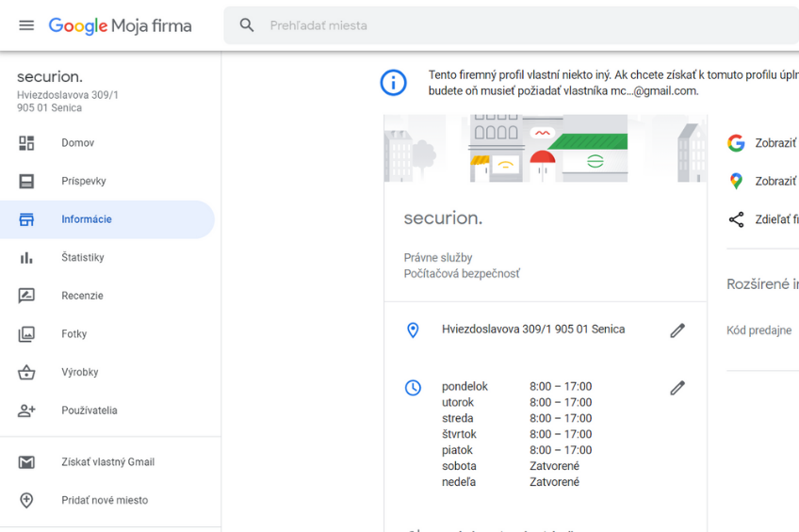Image resolution: width=799 pixels, height=532 pixels.
Task: Click the securion. sidebar heading
Action: (x=49, y=77)
